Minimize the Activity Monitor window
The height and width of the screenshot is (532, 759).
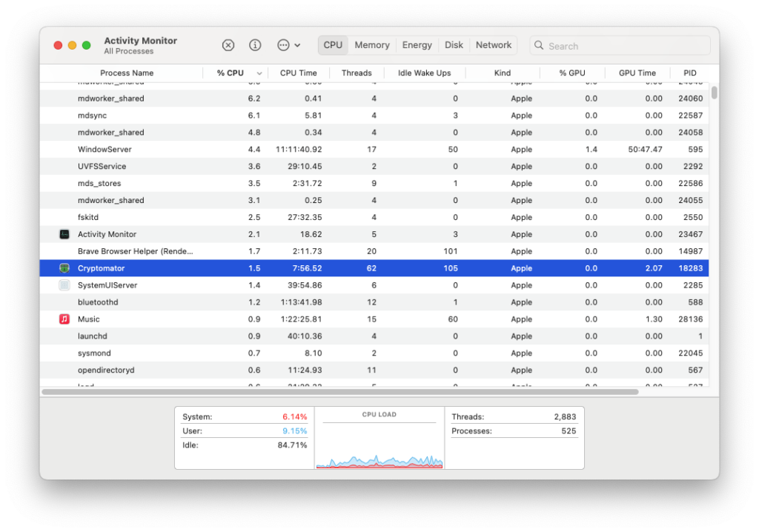click(72, 45)
